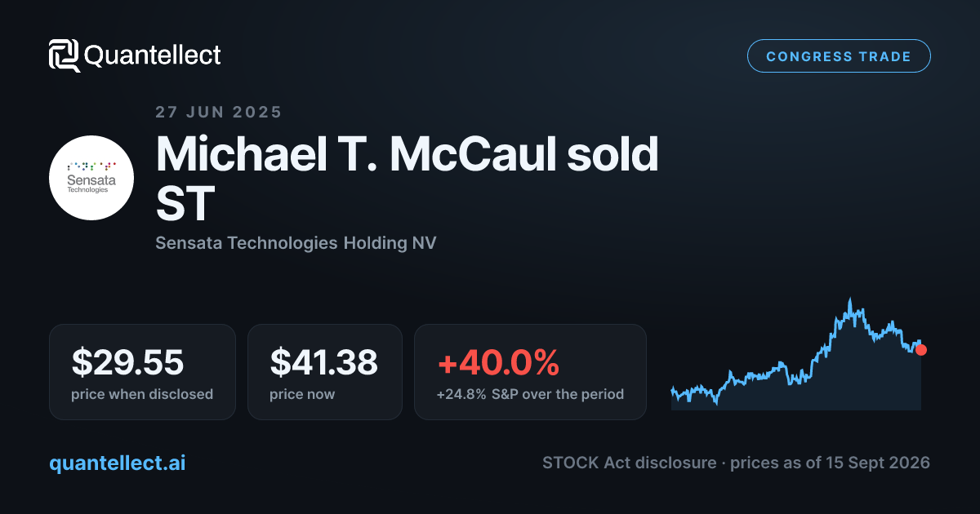Click the +40.0% performance card
The image size is (980, 514).
point(530,372)
